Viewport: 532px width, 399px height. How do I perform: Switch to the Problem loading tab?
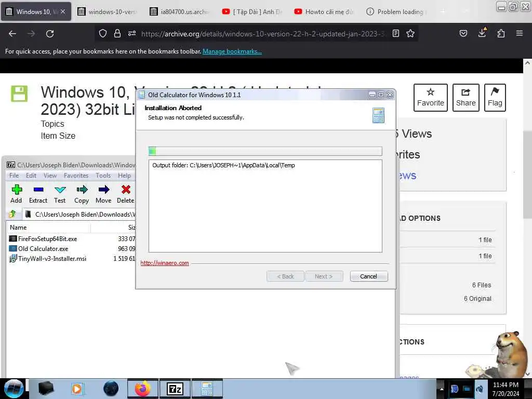coord(396,11)
